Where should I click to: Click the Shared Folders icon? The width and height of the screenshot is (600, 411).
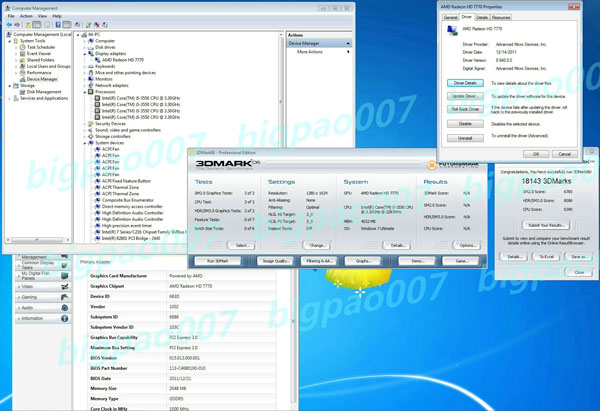point(23,60)
